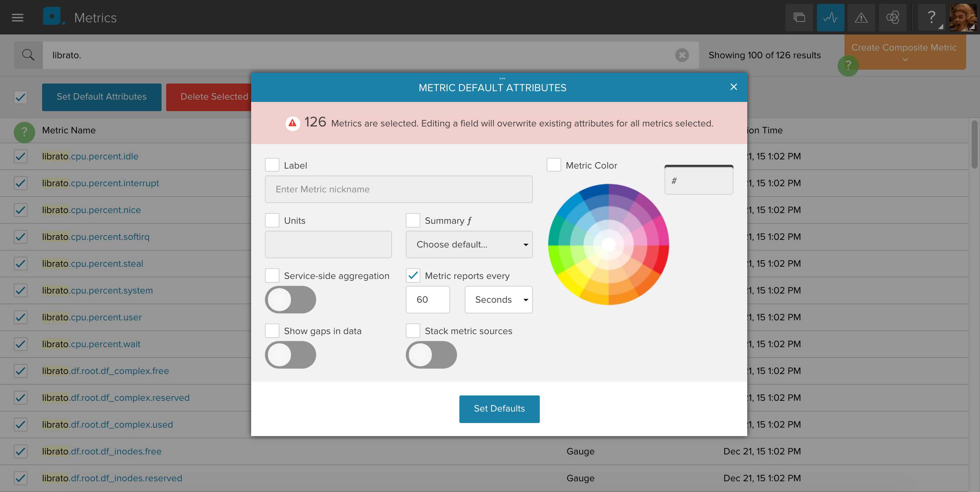This screenshot has width=980, height=492.
Task: Open the user avatar menu
Action: 963,18
